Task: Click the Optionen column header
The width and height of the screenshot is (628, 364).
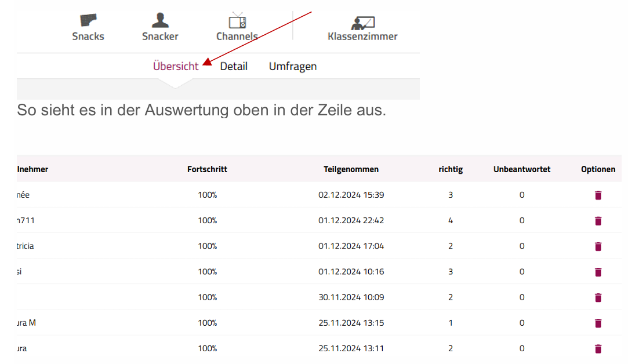Action: (598, 169)
